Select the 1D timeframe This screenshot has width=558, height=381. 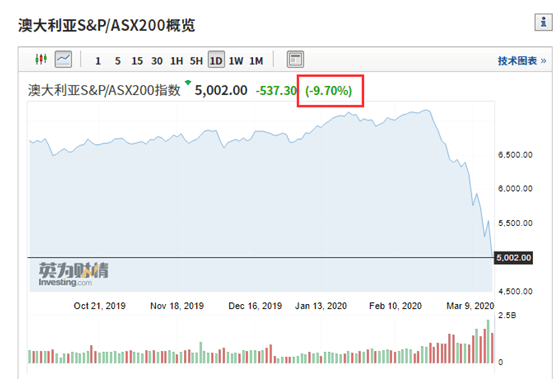click(216, 60)
